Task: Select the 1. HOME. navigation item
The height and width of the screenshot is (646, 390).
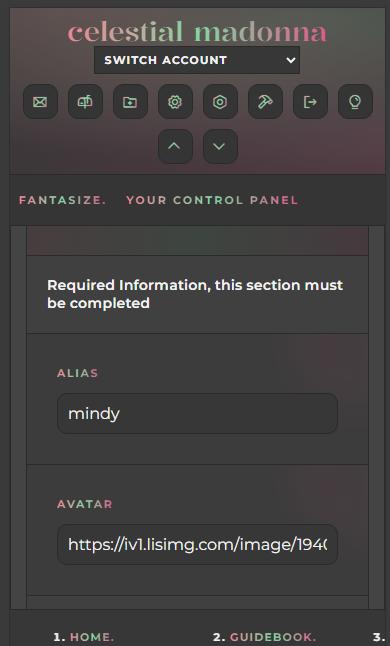Action: point(84,637)
